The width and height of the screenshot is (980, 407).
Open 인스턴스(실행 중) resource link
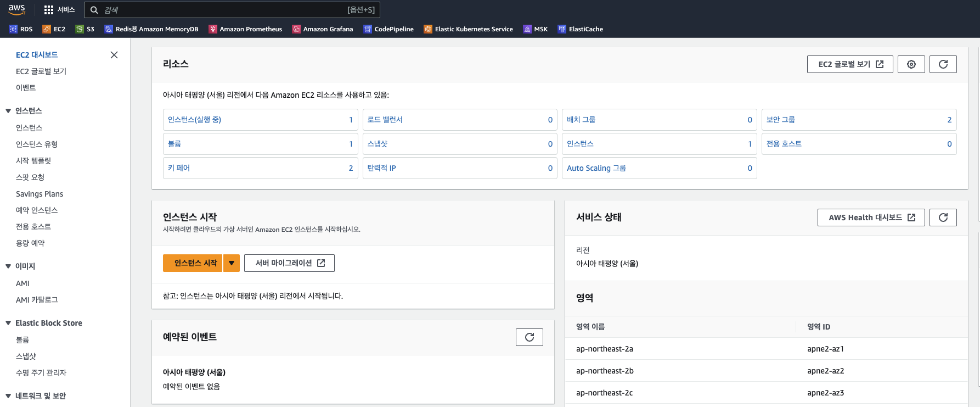[194, 120]
